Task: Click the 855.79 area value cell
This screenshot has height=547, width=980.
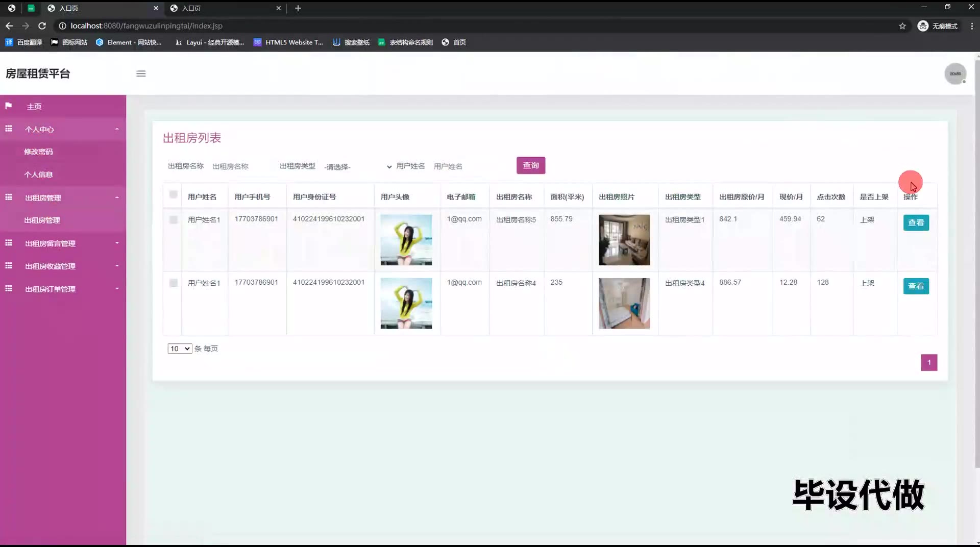Action: [x=561, y=219]
